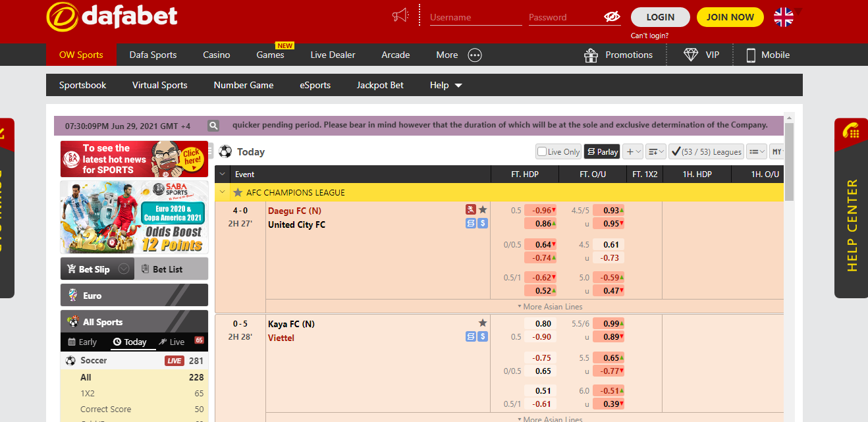Open the UK flag language selector

[784, 17]
